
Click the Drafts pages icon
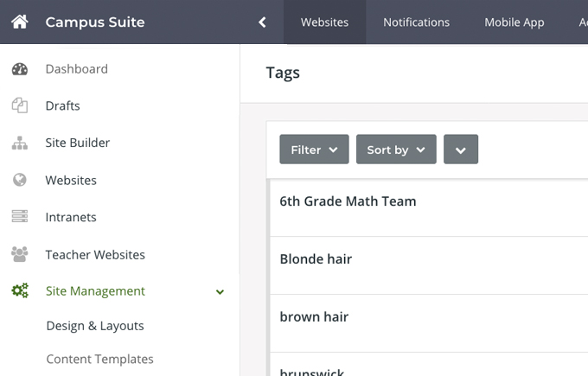[20, 106]
